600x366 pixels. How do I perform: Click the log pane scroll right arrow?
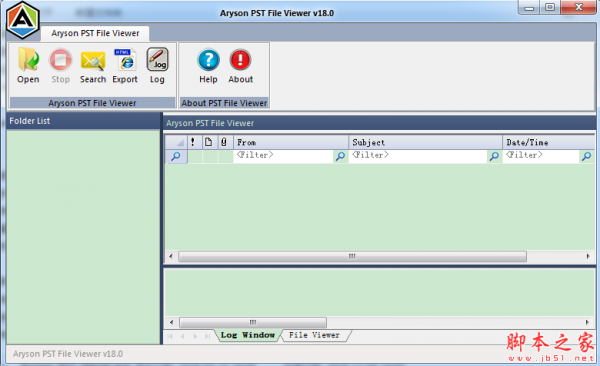point(587,322)
